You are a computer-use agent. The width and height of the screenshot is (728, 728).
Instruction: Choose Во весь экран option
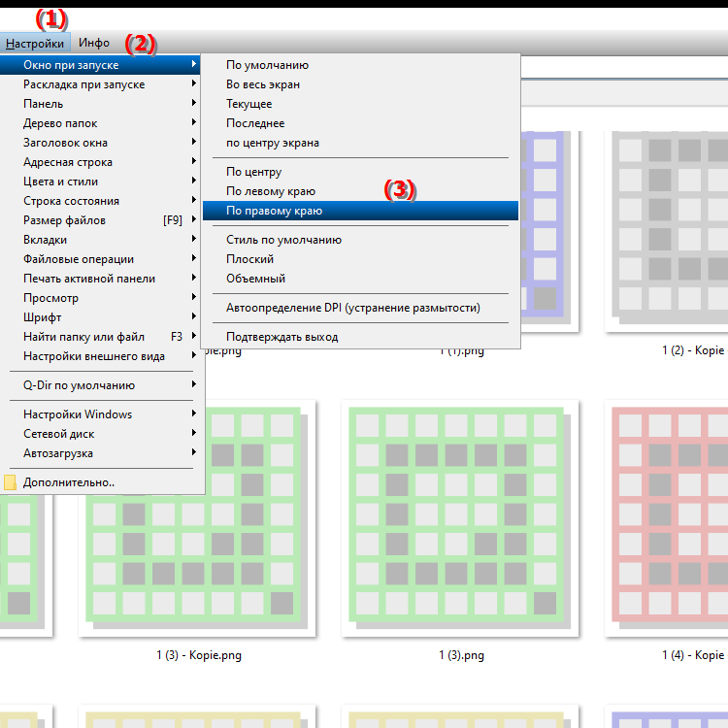click(360, 84)
